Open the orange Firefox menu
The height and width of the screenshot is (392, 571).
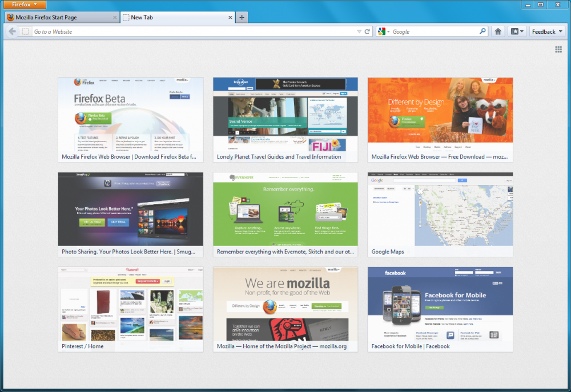coord(23,5)
